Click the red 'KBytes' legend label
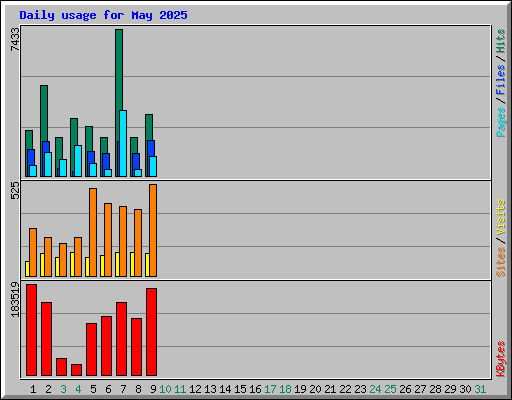Screen dimensions: 512x400 coord(501,359)
